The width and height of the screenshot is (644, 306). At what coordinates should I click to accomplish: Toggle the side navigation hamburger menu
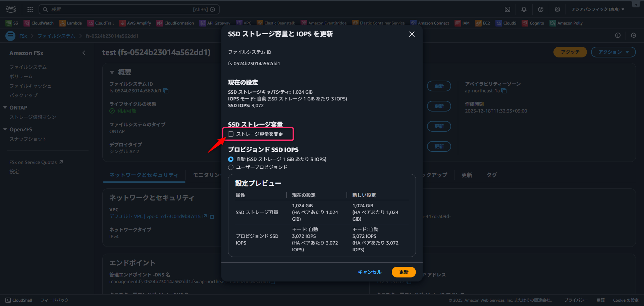10,36
